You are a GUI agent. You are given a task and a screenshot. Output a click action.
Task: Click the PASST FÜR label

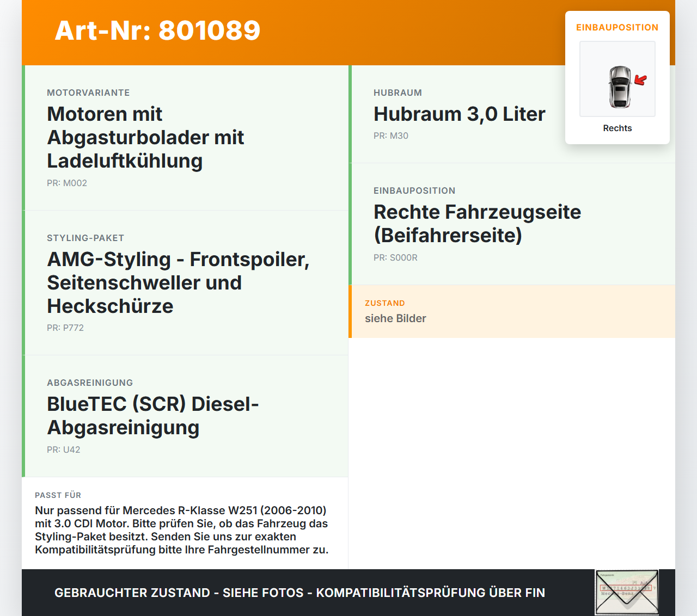click(58, 495)
